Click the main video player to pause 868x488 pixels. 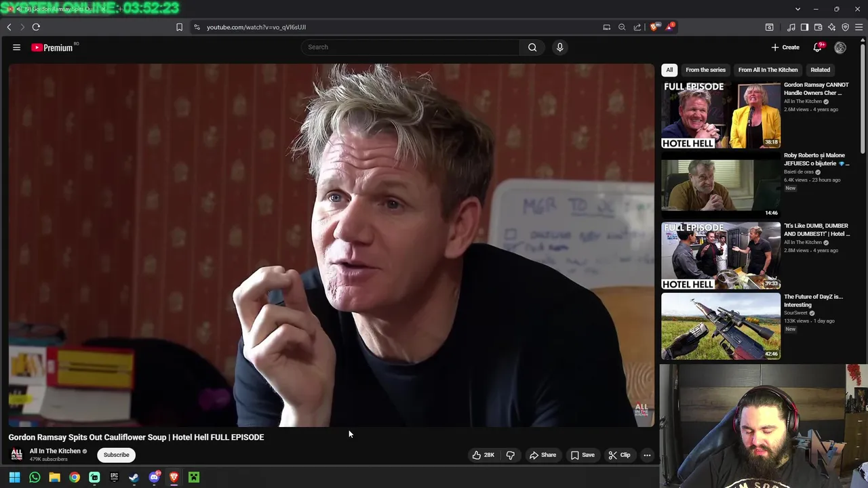click(x=332, y=245)
